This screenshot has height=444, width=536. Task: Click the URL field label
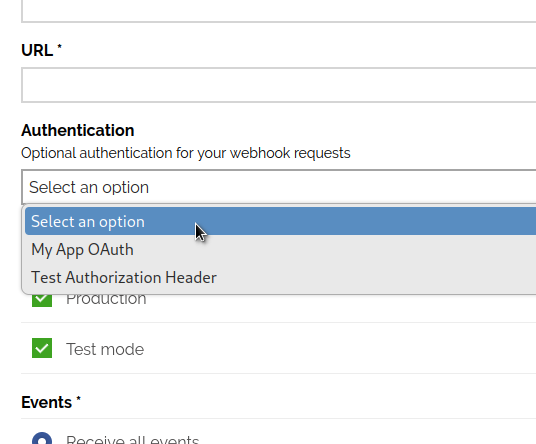37,51
